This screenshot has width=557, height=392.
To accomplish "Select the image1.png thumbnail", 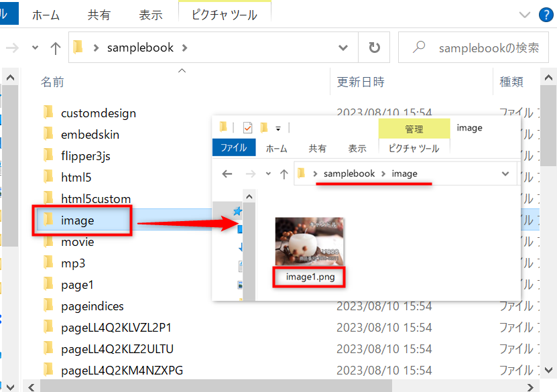I will [x=309, y=242].
